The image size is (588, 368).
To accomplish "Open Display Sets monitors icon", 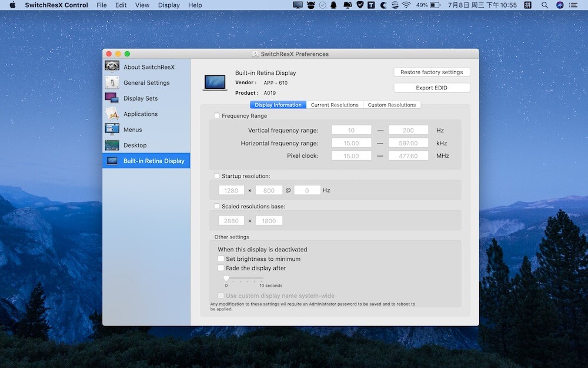I will [112, 98].
